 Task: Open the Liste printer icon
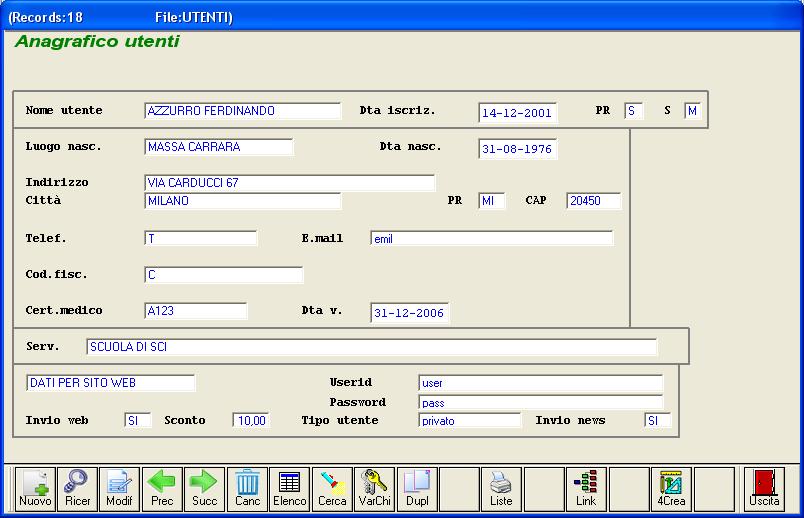click(501, 489)
